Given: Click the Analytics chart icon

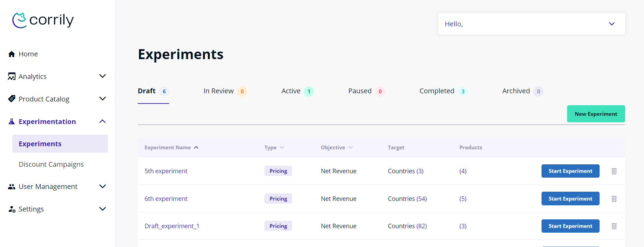Looking at the screenshot, I should pyautogui.click(x=12, y=77).
